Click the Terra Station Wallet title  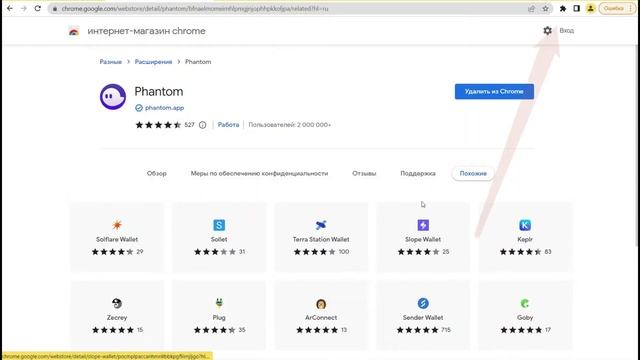point(321,240)
